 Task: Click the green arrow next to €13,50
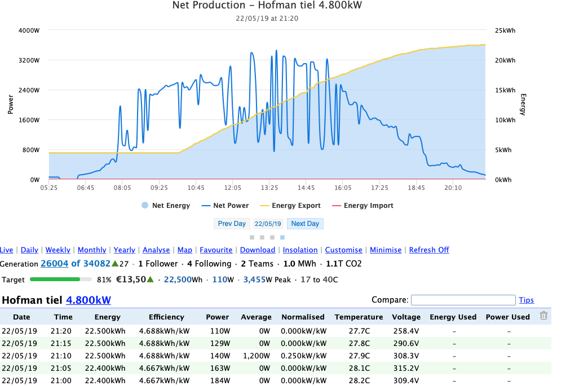150,279
